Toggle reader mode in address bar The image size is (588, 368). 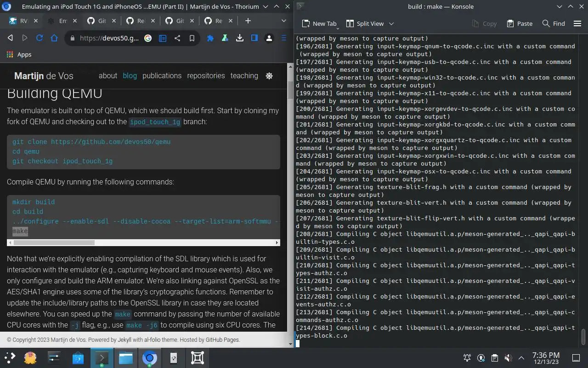(163, 38)
